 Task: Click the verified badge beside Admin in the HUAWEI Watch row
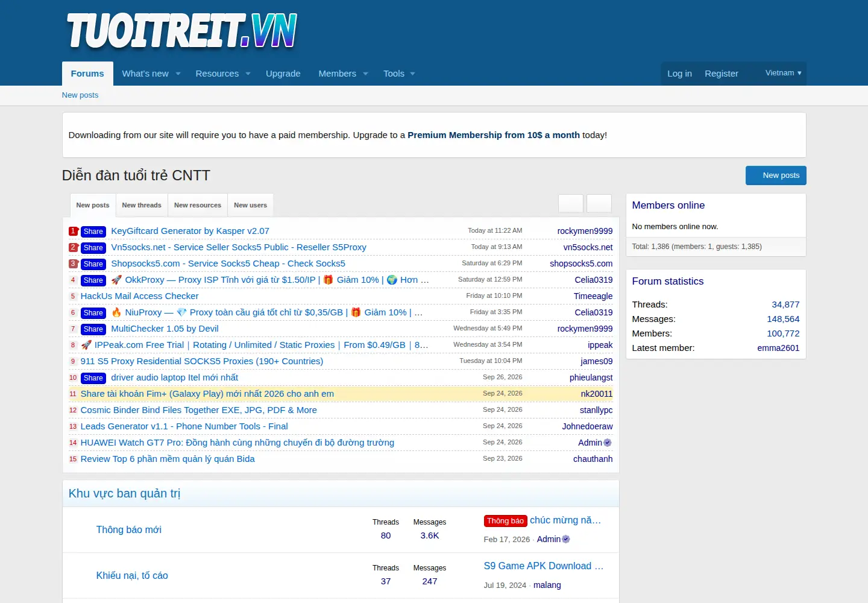[x=608, y=443]
